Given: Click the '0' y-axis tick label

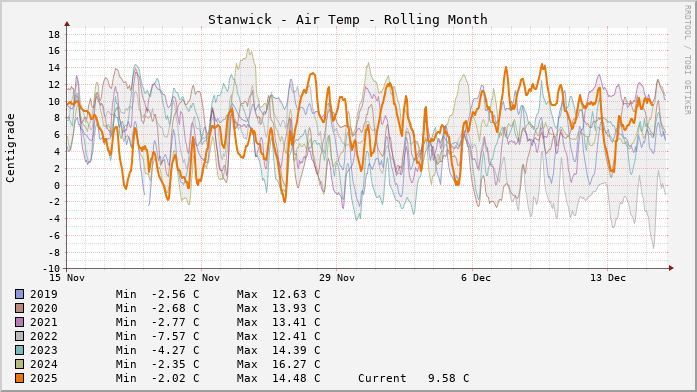Looking at the screenshot, I should [57, 186].
